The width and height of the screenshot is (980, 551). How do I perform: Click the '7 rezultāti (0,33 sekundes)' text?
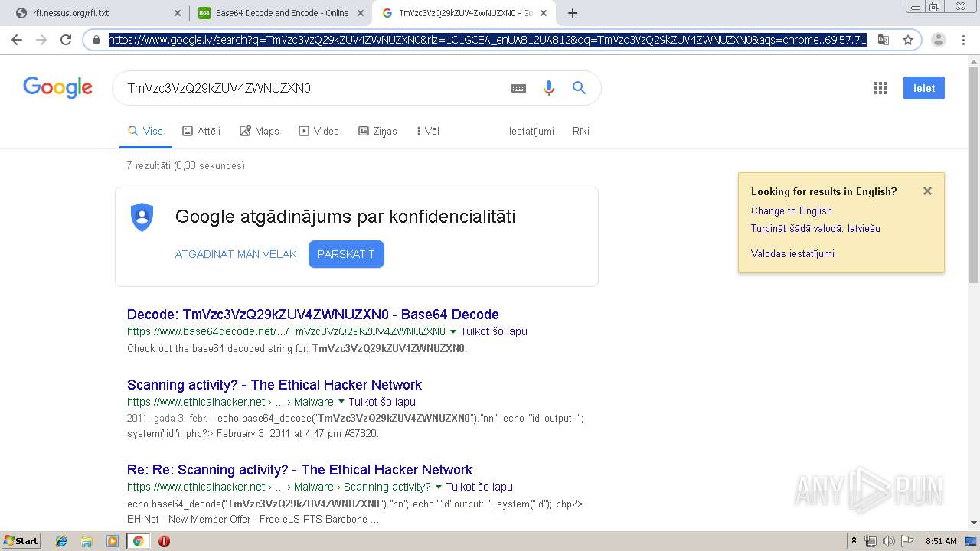(x=186, y=165)
